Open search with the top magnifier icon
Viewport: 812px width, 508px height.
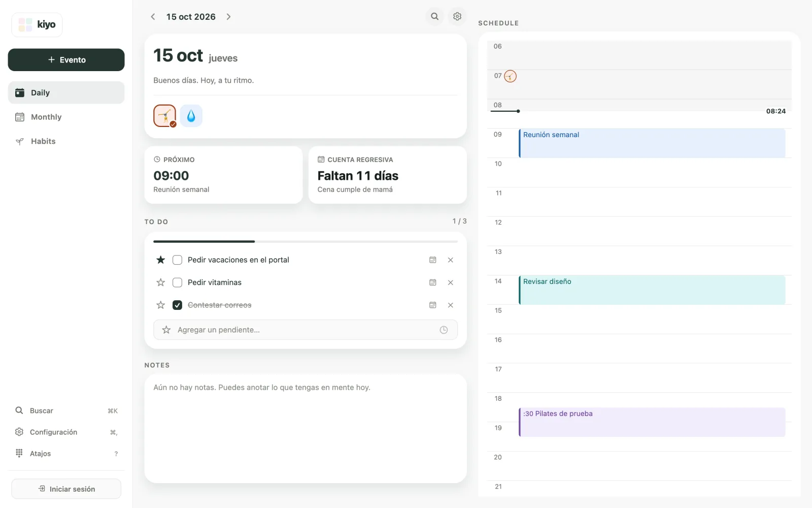click(x=435, y=16)
